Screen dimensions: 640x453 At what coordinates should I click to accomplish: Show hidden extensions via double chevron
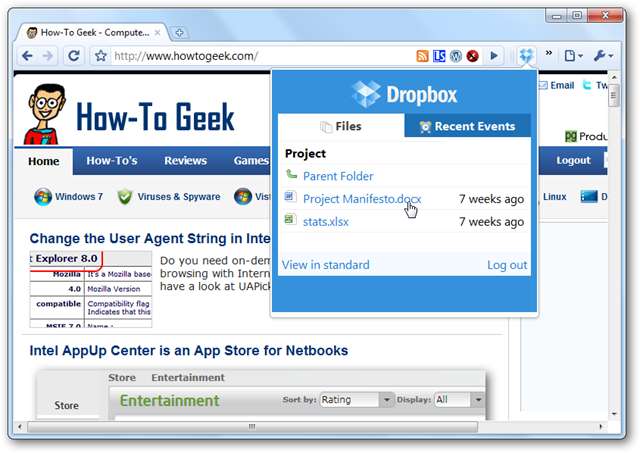coord(549,53)
